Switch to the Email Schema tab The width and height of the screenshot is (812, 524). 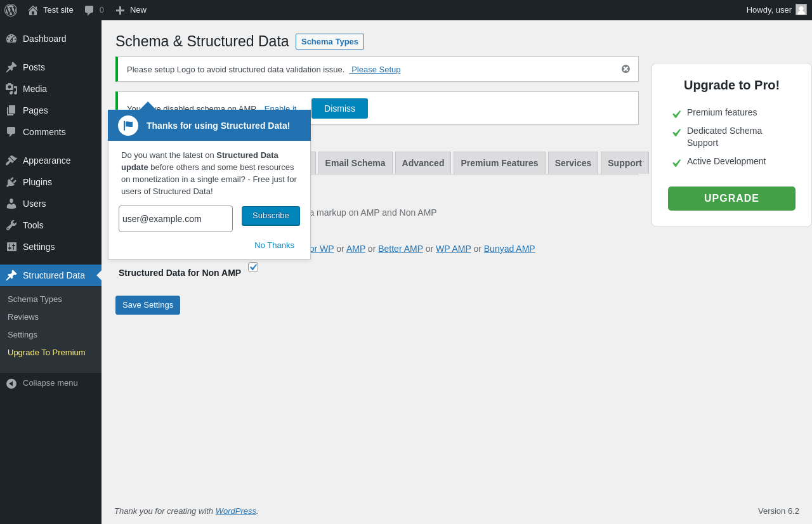[x=355, y=163]
